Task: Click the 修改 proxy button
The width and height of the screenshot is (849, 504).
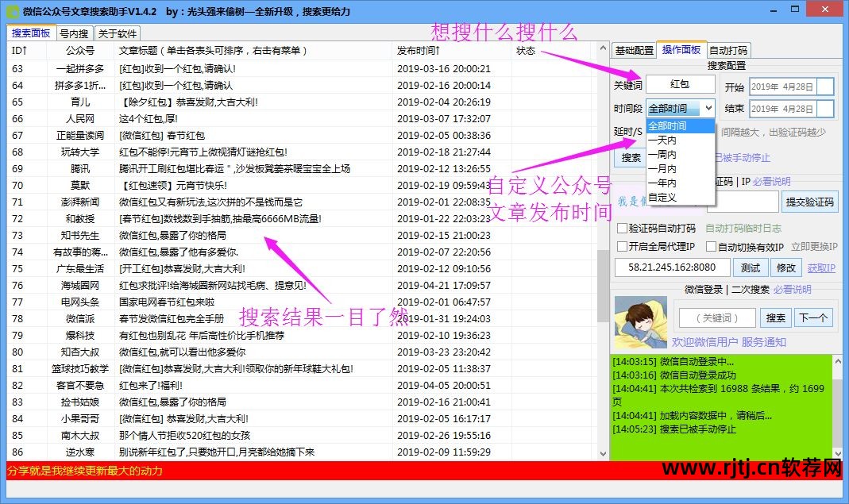Action: (x=785, y=267)
